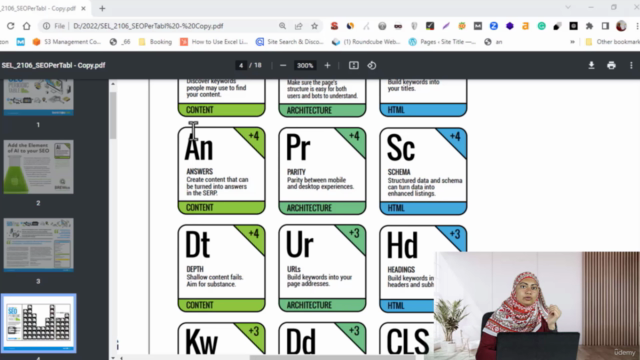Rotate the PDF counterclockwise

coord(371,65)
